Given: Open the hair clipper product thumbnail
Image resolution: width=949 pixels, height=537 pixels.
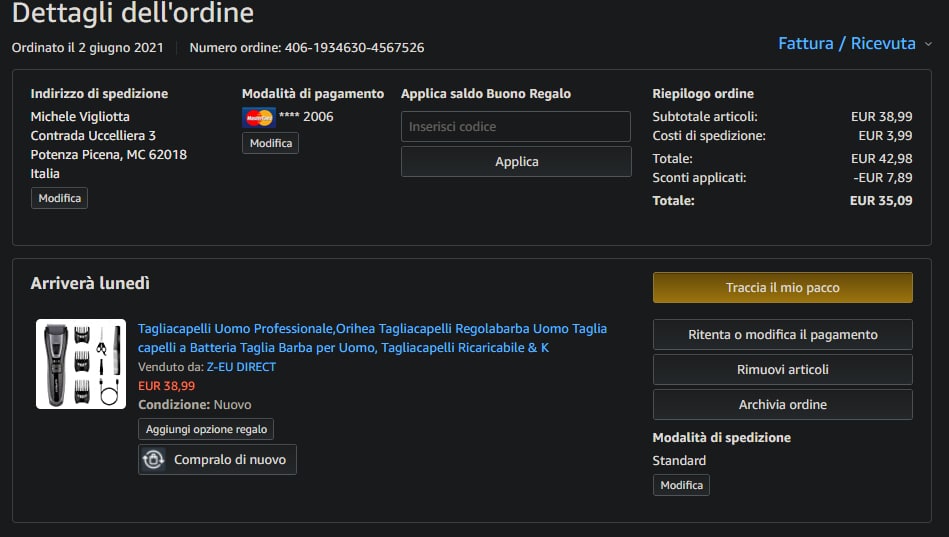Looking at the screenshot, I should (x=81, y=364).
